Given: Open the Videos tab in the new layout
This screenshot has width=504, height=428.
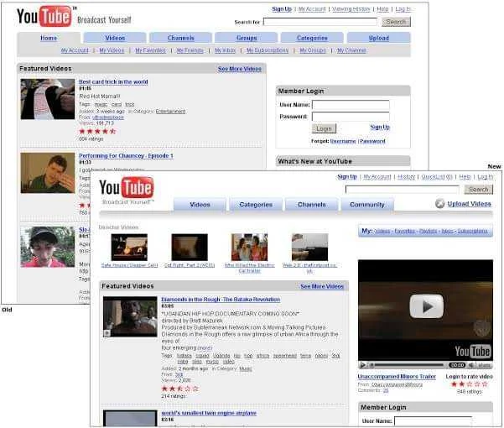Looking at the screenshot, I should tap(200, 205).
